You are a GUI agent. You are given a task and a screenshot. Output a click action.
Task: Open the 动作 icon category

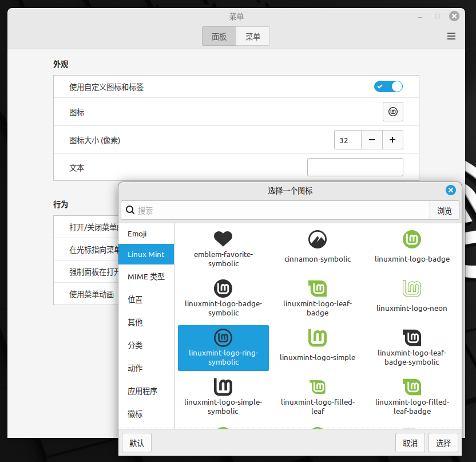(x=146, y=368)
